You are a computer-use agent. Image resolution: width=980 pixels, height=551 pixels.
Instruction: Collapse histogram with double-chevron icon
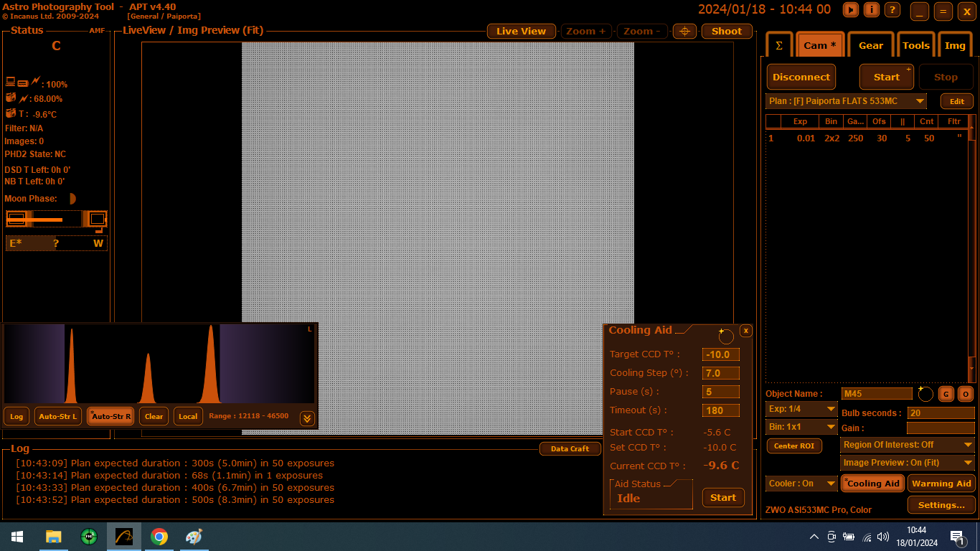[x=307, y=418]
